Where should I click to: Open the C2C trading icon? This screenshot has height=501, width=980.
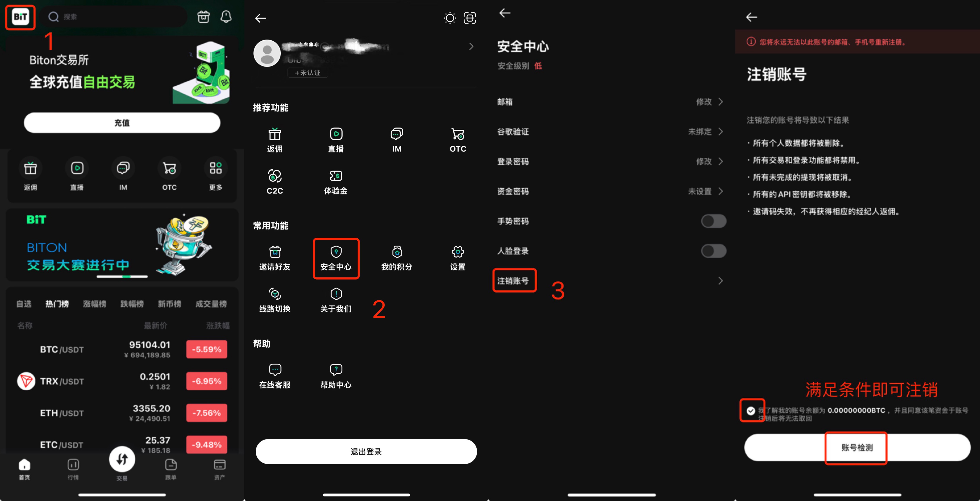pyautogui.click(x=275, y=176)
